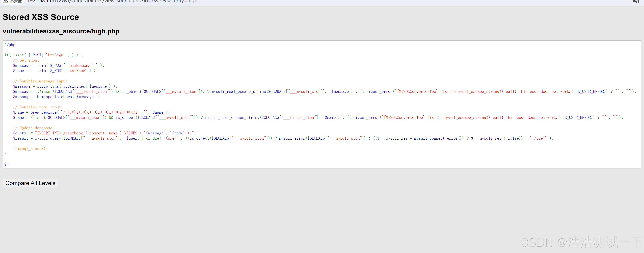Click the 'btnSign' string in isset line
Image resolution: width=644 pixels, height=253 pixels.
tap(55, 55)
